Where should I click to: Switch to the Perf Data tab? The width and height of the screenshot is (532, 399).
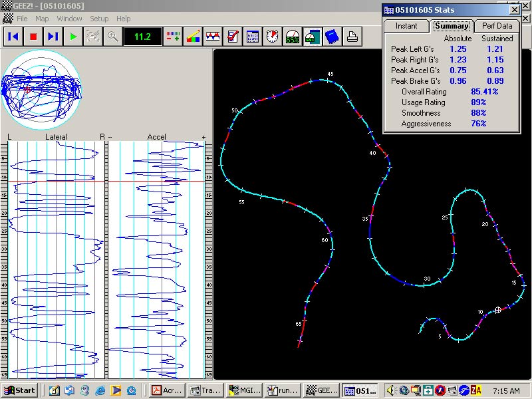pyautogui.click(x=497, y=26)
